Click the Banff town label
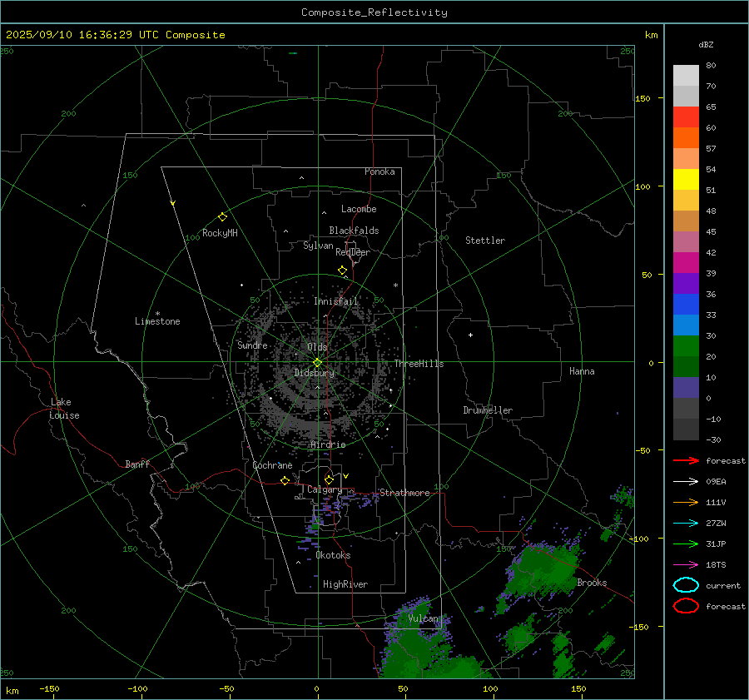The image size is (749, 700). pos(137,464)
